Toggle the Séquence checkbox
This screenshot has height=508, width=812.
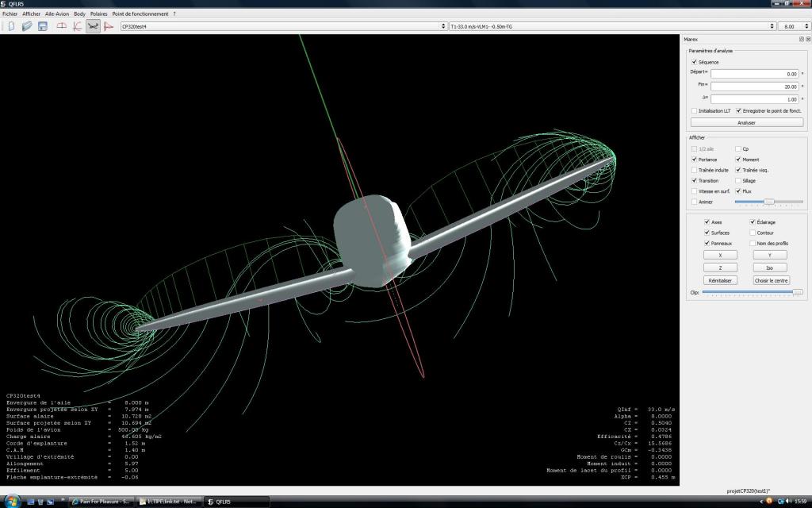pos(695,62)
